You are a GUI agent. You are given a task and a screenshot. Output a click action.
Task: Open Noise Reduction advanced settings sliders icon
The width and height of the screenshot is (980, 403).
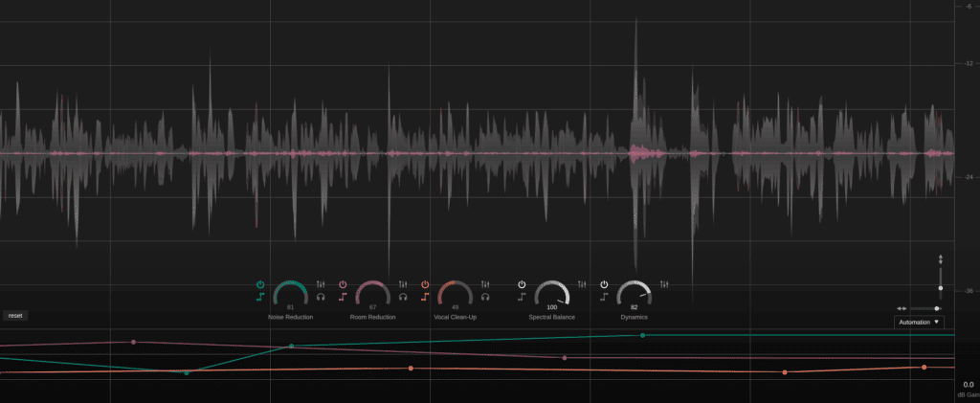click(x=321, y=284)
